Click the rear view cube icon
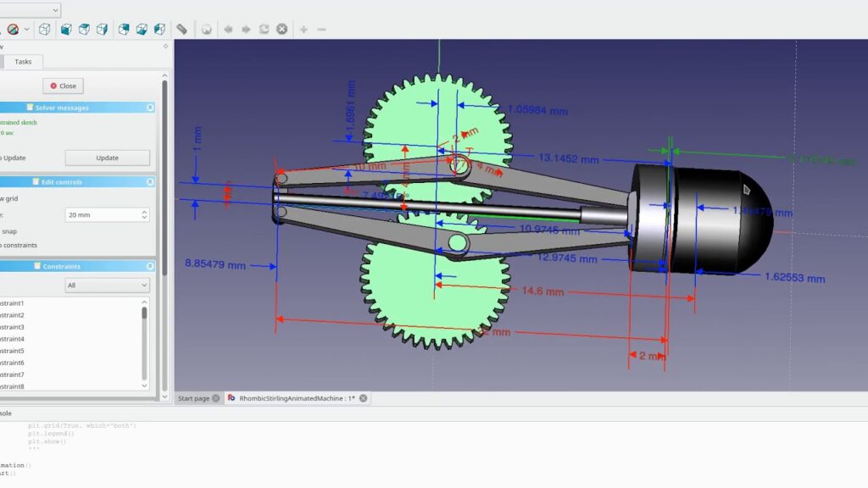868x488 pixels. 124,29
